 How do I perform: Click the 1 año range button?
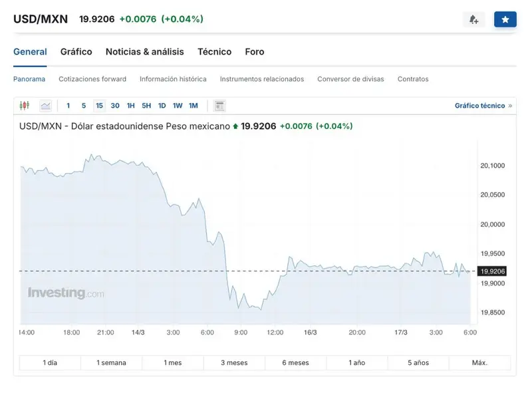coord(356,362)
